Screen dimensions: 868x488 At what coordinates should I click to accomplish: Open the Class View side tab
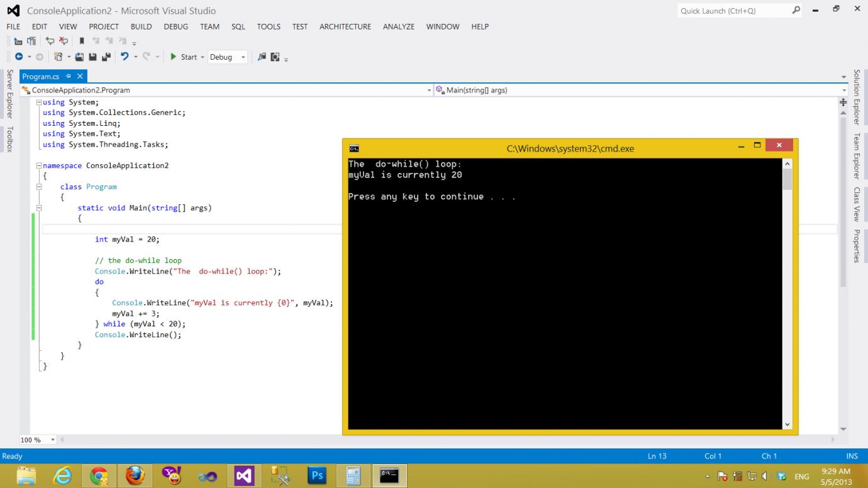coord(857,204)
